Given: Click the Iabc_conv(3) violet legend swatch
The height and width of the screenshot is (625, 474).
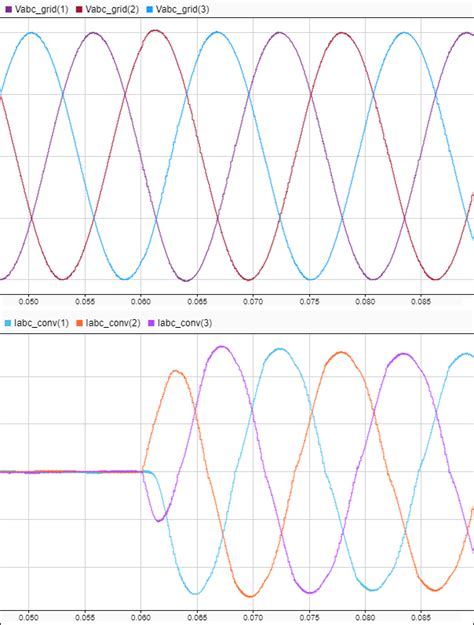Looking at the screenshot, I should (151, 323).
